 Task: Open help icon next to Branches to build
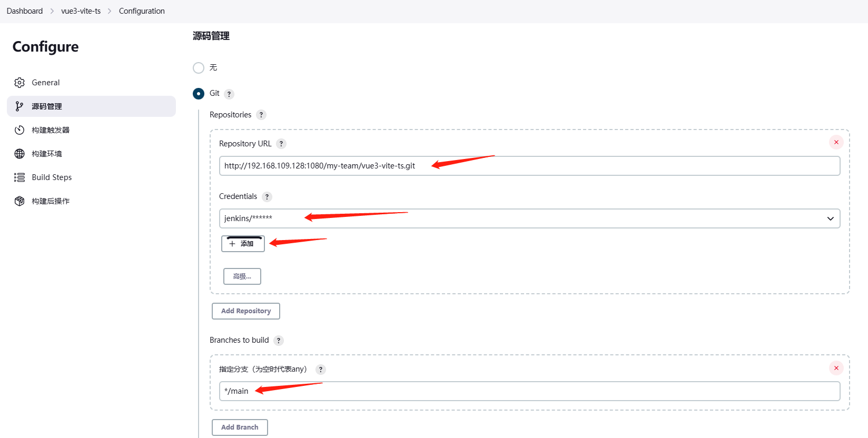(279, 341)
